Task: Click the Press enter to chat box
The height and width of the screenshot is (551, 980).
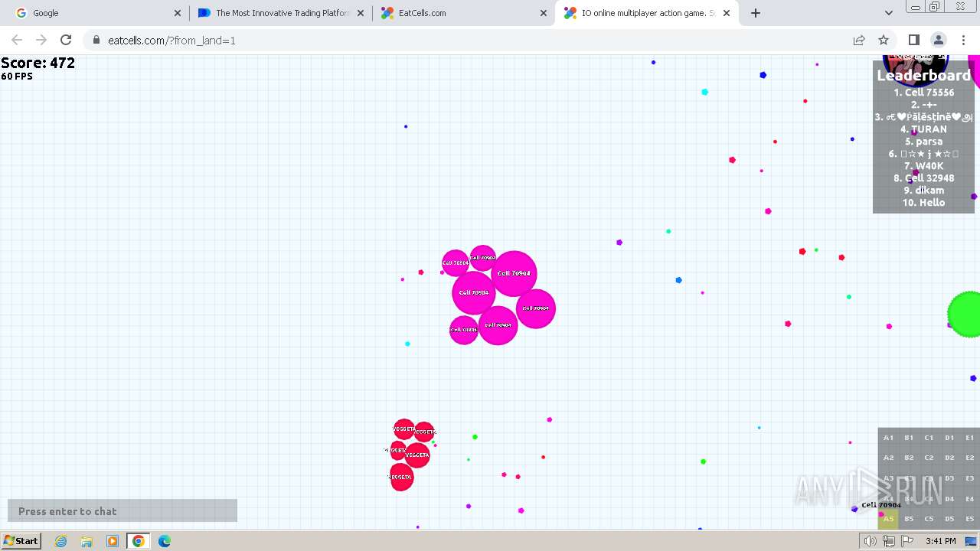Action: click(122, 511)
